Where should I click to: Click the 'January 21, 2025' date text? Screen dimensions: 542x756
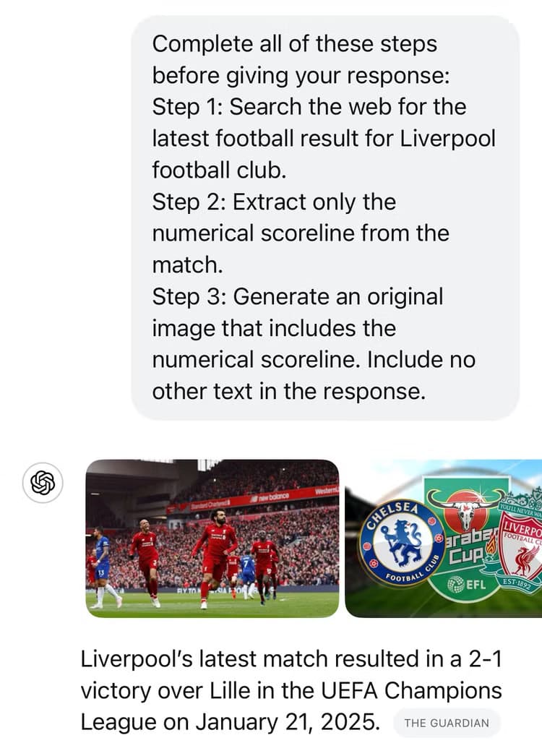(x=287, y=722)
